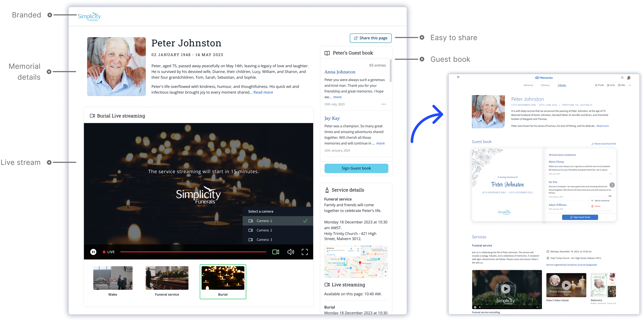Click the volume speaker icon

click(290, 252)
